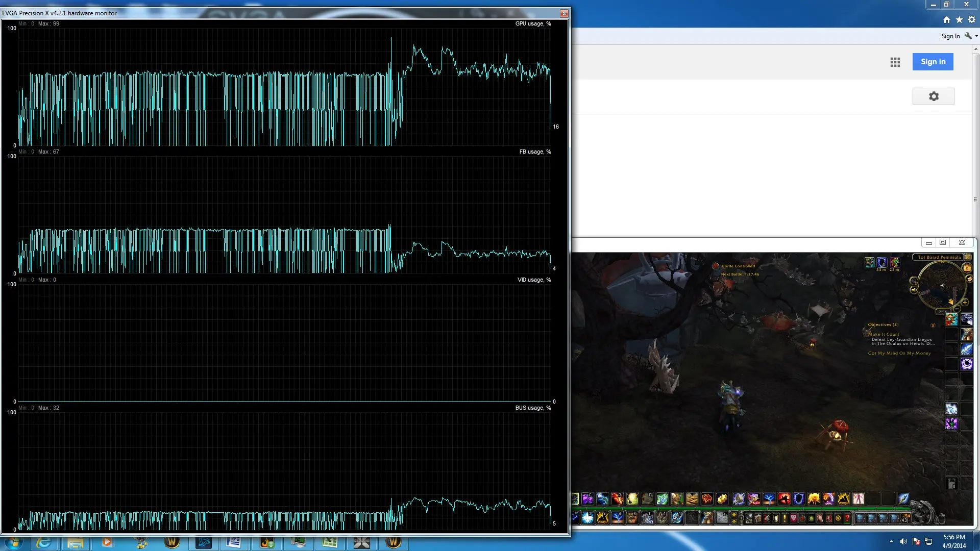Zoom in the minimap with plus button

(965, 303)
